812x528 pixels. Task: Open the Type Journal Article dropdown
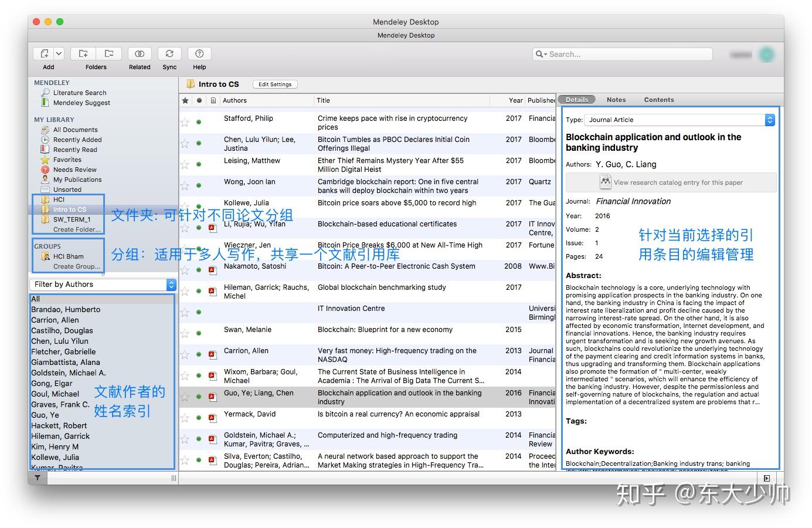[770, 120]
